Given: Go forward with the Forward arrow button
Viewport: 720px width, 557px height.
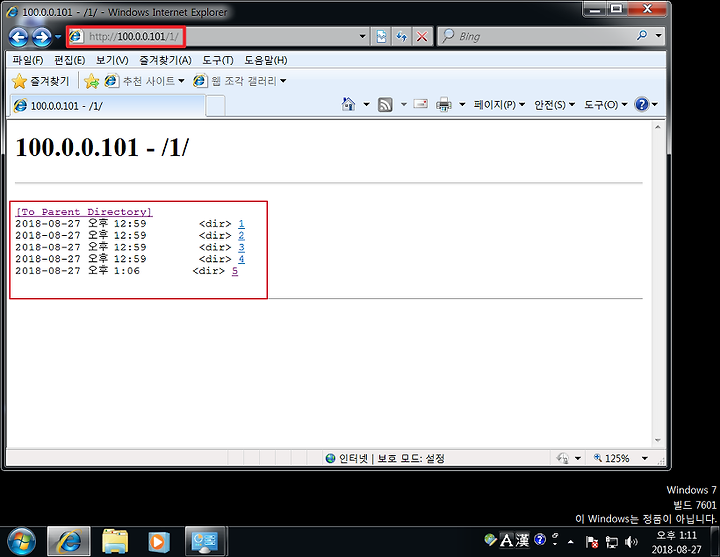Looking at the screenshot, I should click(42, 37).
